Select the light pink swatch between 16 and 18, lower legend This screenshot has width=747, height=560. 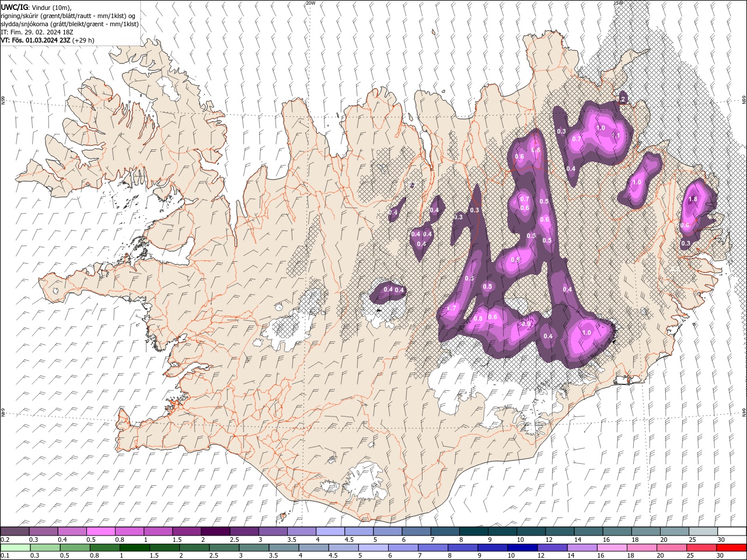tap(612, 548)
